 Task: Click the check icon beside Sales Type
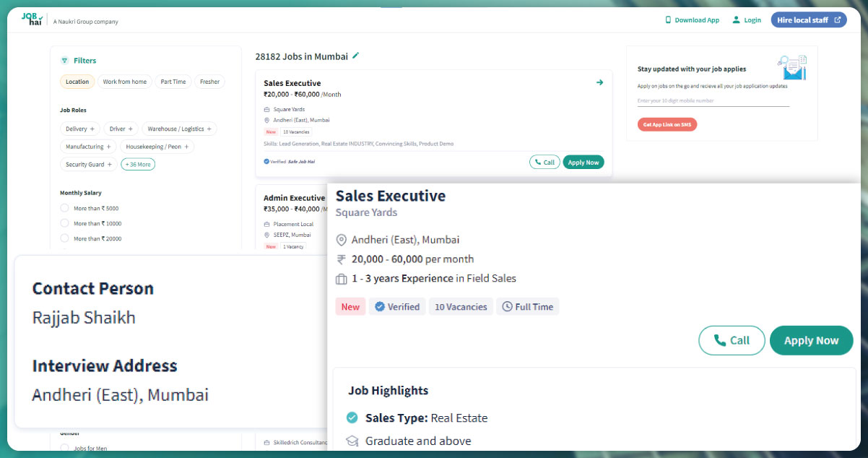coord(352,418)
